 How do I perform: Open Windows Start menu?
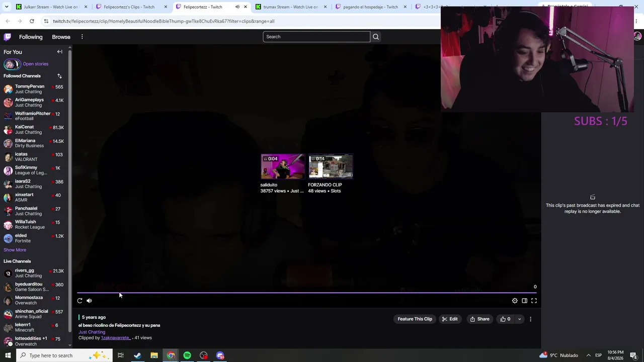8,355
